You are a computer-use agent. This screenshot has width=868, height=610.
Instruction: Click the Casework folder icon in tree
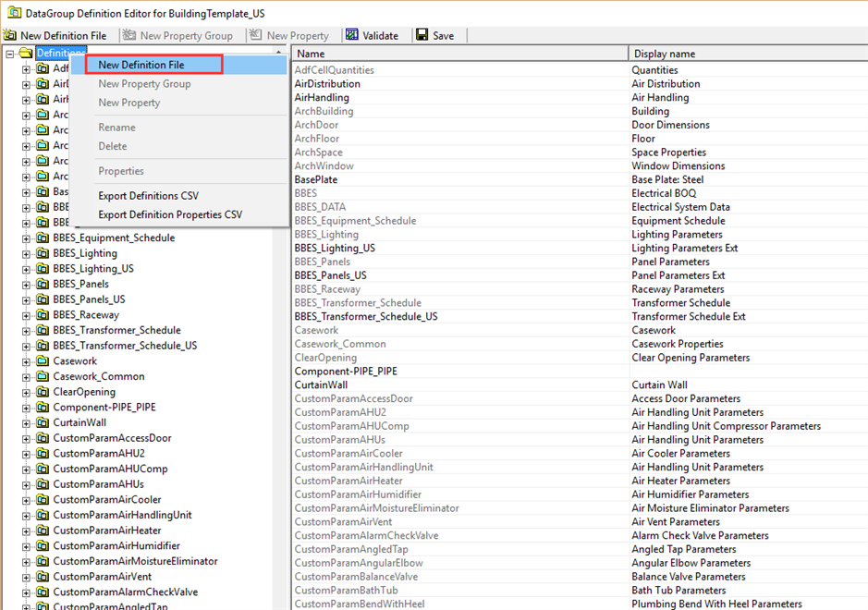(43, 360)
